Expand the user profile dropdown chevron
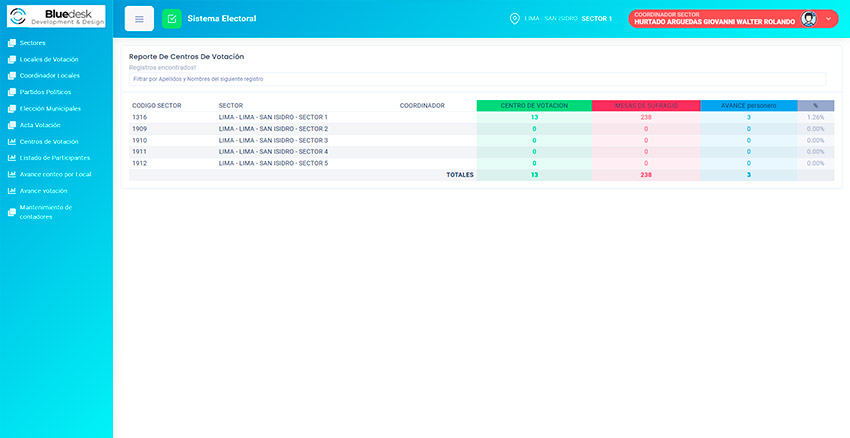The height and width of the screenshot is (438, 850). click(828, 19)
